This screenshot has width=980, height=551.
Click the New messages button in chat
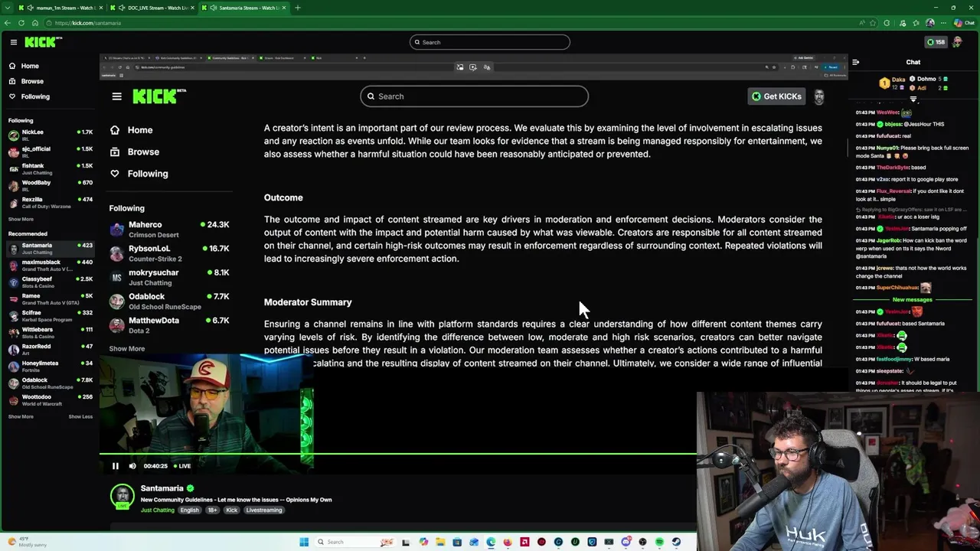(913, 300)
